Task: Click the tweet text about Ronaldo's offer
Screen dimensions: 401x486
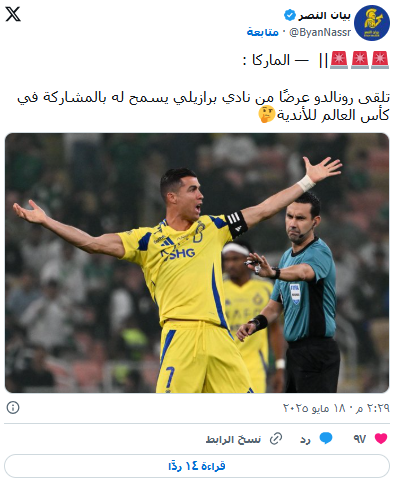Action: tap(203, 106)
